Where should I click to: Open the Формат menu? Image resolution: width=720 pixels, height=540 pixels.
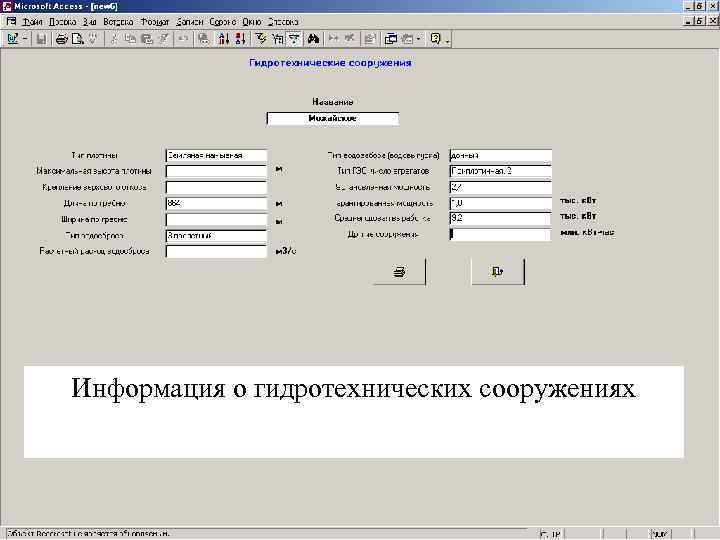(155, 22)
